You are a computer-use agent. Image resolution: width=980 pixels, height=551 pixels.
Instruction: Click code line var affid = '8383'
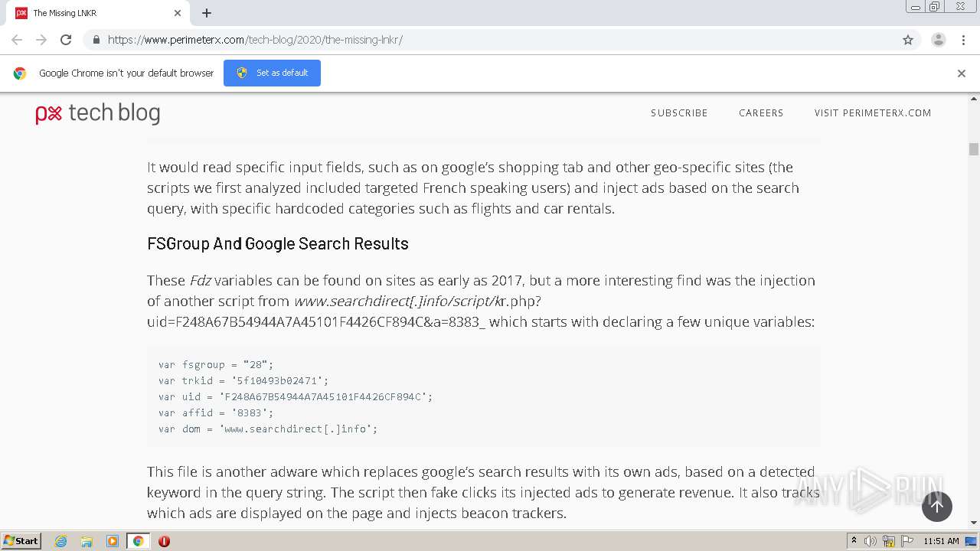pos(216,412)
